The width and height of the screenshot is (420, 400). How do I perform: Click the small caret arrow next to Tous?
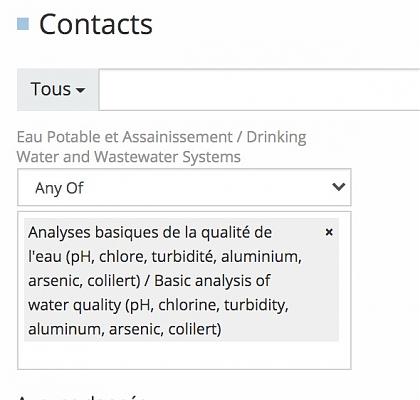(80, 90)
